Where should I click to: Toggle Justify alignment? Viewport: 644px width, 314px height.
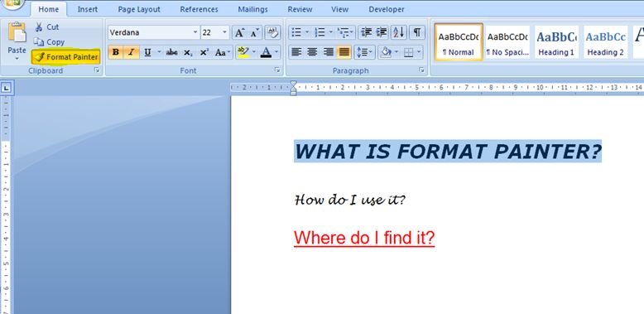344,52
